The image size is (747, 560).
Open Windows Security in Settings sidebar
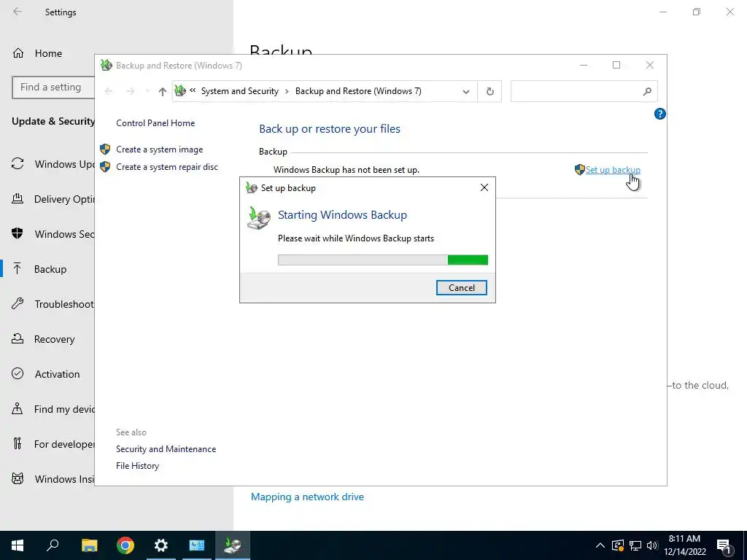(53, 234)
